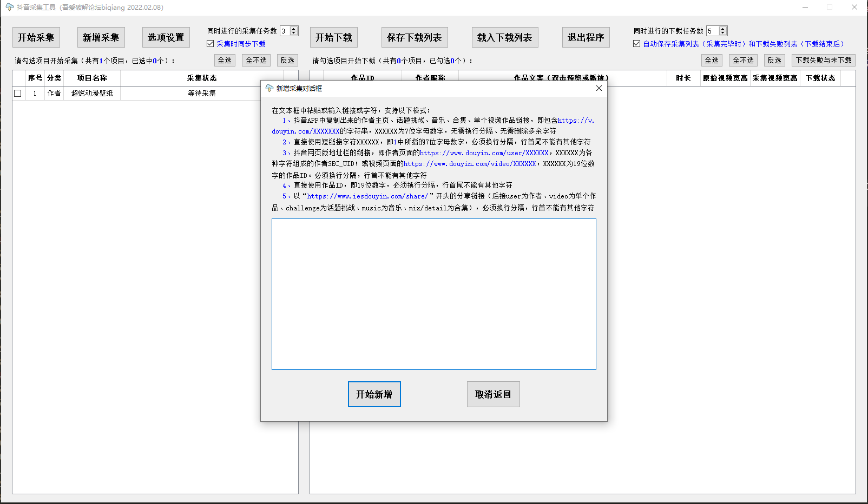Click the download task count field

713,31
